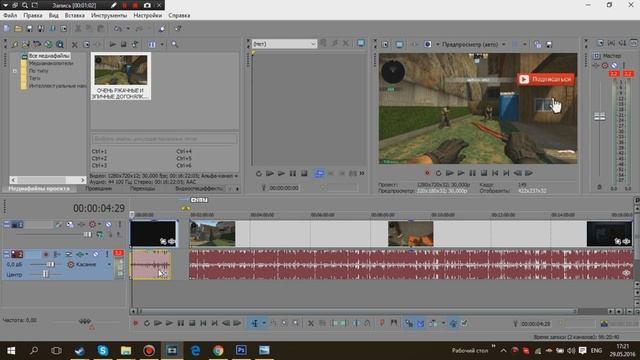This screenshot has width=640, height=360.
Task: Open the 'Справка' menu
Action: pyautogui.click(x=179, y=16)
